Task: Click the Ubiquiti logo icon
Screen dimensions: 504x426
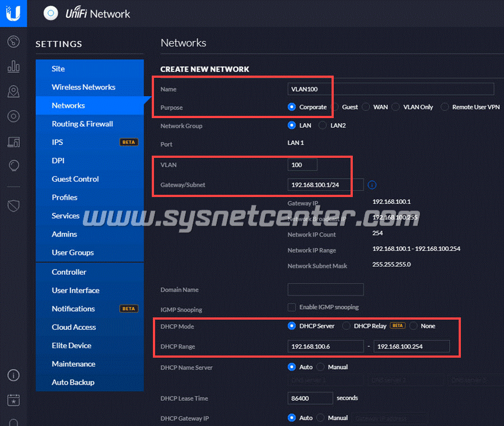Action: (13, 13)
